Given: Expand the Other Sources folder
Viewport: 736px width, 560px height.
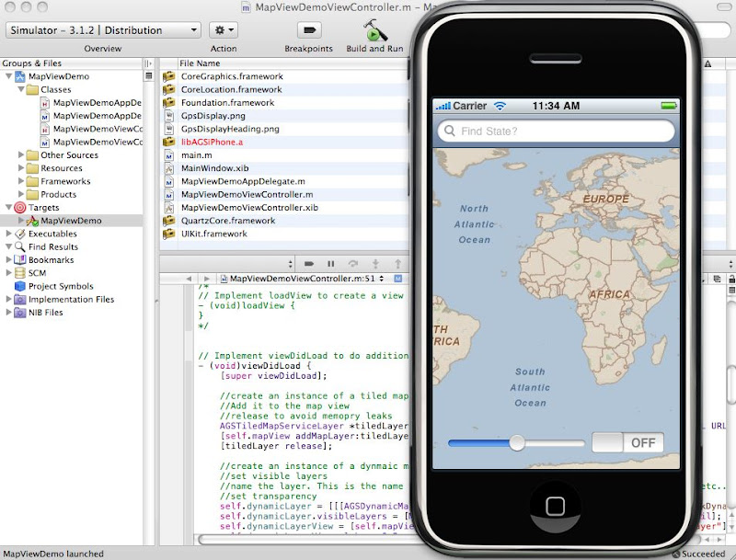Looking at the screenshot, I should (x=21, y=154).
